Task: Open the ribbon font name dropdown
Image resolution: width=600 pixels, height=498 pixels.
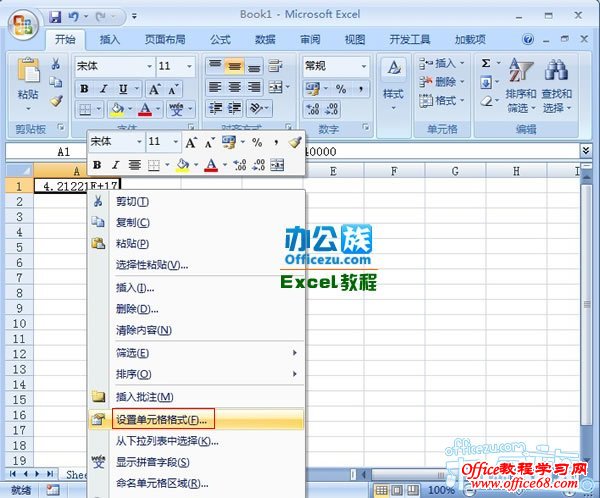Action: [x=149, y=66]
